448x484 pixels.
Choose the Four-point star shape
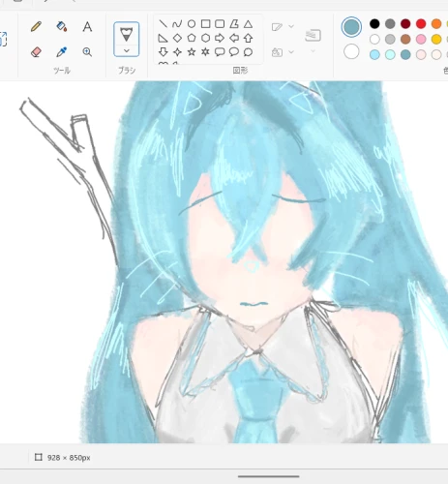(177, 52)
